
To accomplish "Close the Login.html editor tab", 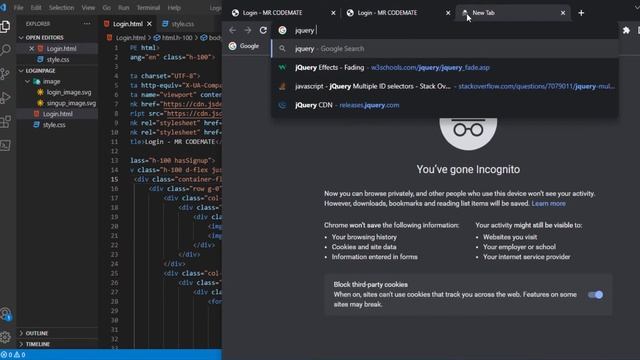I will pos(149,24).
